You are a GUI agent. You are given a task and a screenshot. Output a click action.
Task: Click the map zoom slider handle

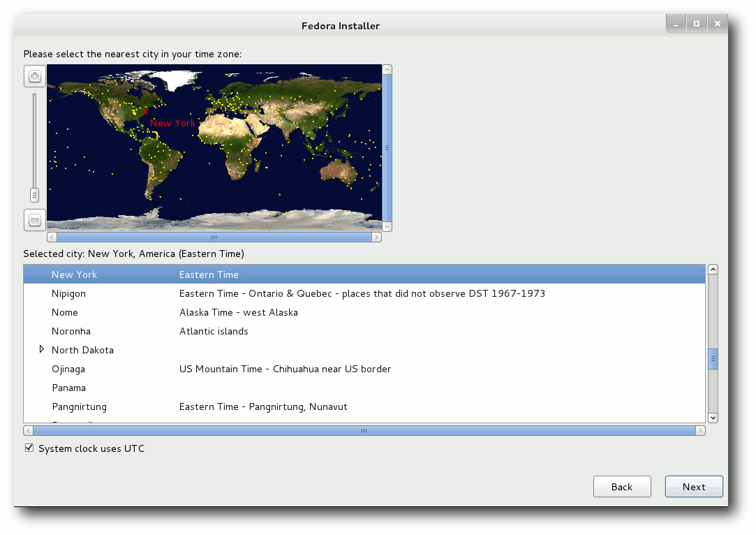tap(34, 196)
